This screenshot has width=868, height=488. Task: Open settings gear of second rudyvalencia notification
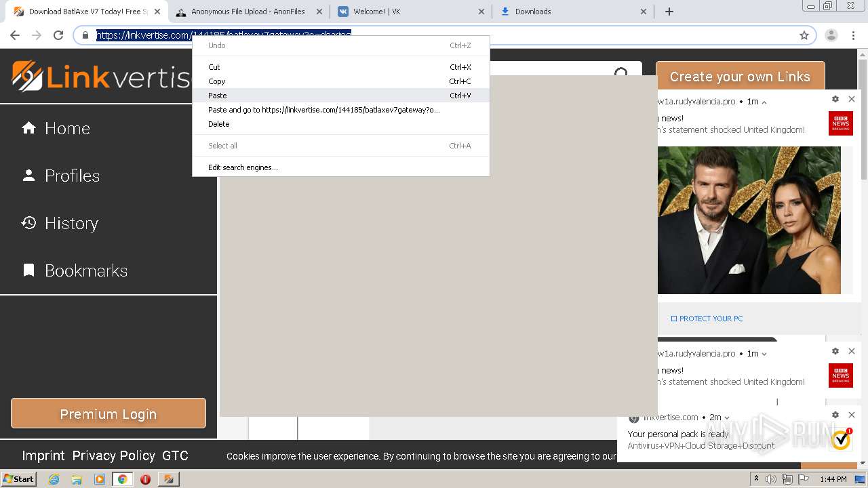(835, 351)
